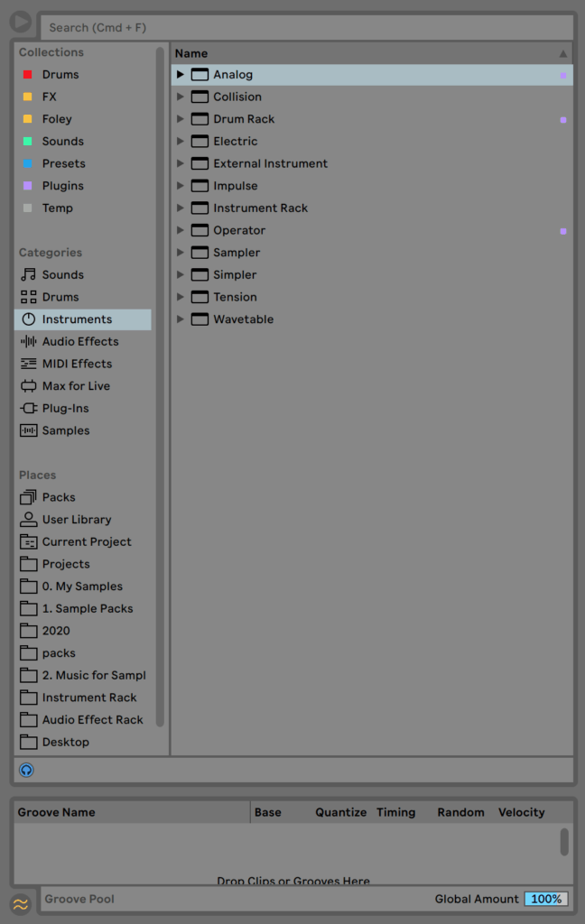Open the 0. My Samples folder
This screenshot has width=585, height=924.
pyautogui.click(x=82, y=587)
